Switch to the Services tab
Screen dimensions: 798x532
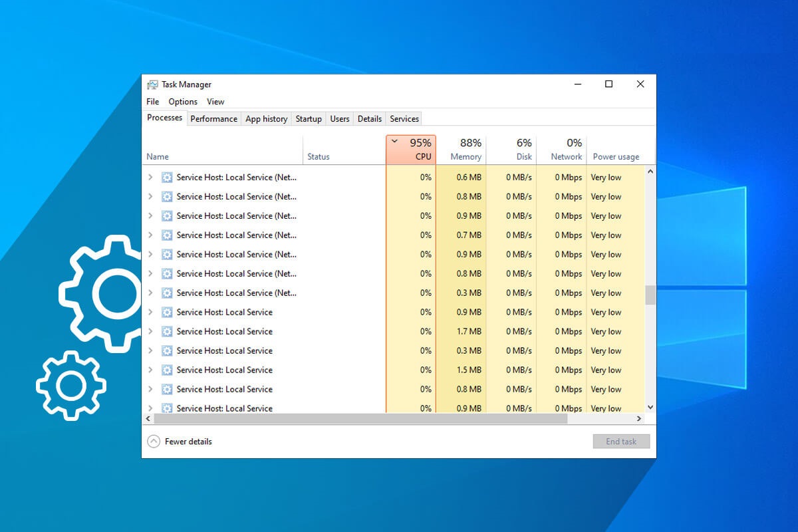pos(404,119)
